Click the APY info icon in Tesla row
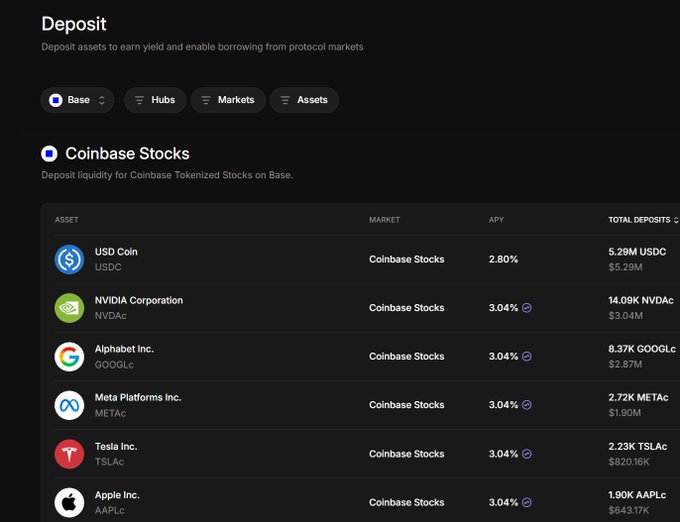 [x=526, y=454]
